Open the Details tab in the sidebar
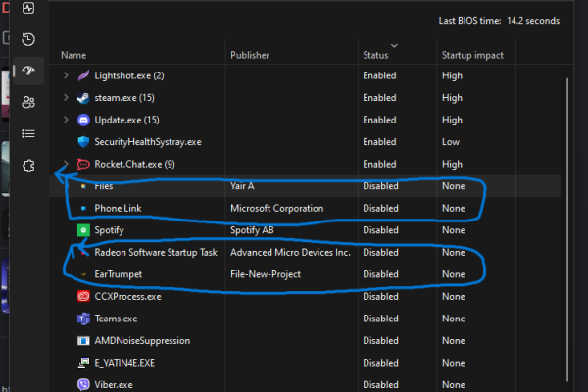 pos(28,133)
